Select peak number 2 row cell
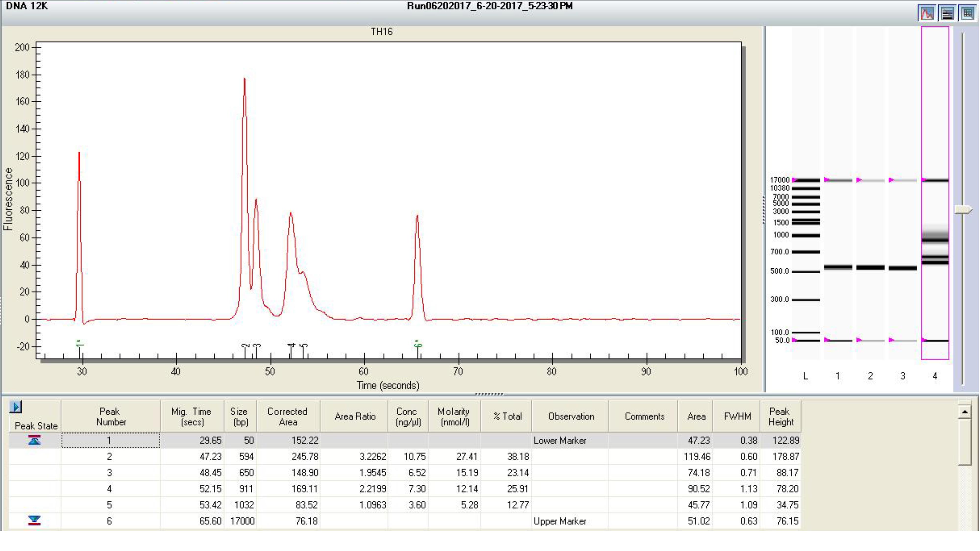The image size is (980, 551). [110, 456]
